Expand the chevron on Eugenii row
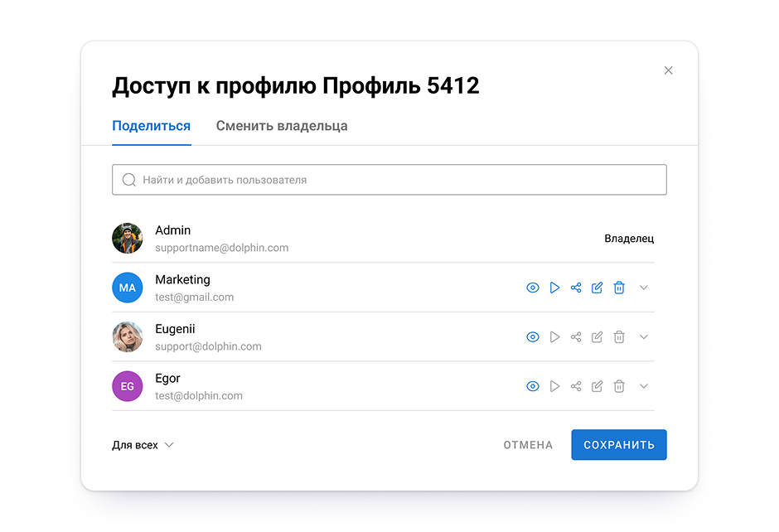Viewport: 779px width, 532px height. point(644,337)
